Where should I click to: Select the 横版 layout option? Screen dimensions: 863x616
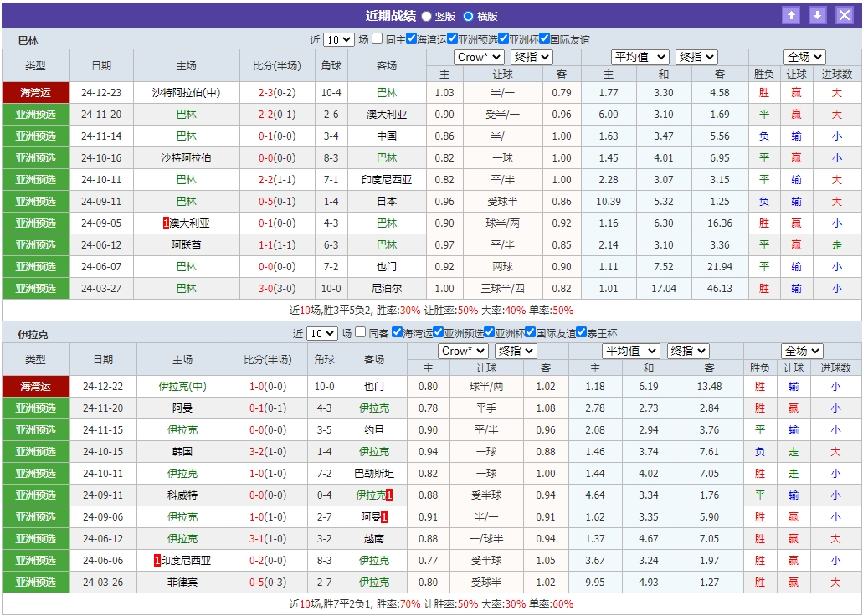coord(467,14)
